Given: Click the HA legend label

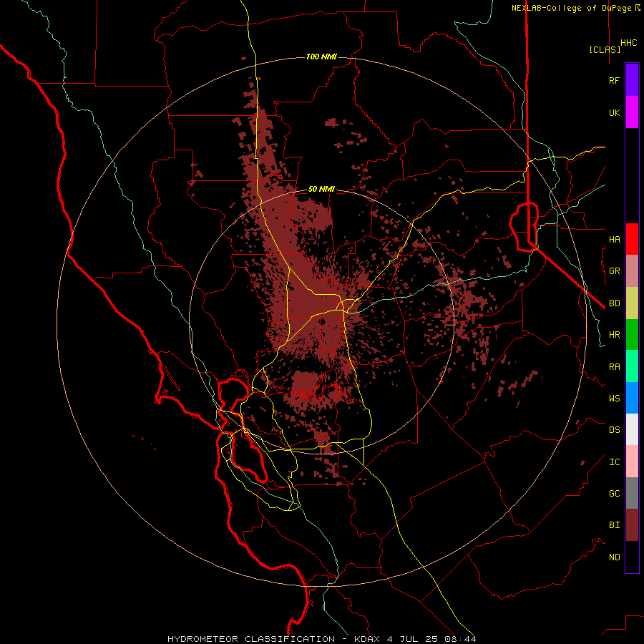Looking at the screenshot, I should (615, 239).
